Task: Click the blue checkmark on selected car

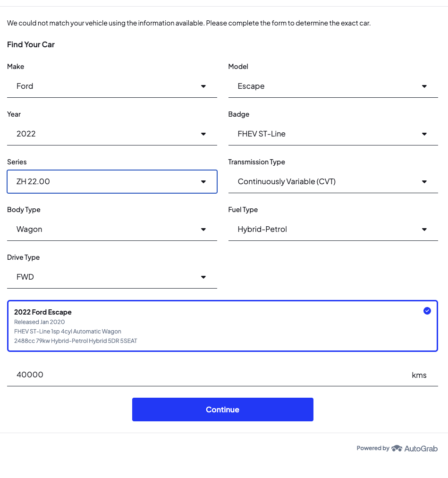Action: point(427,311)
